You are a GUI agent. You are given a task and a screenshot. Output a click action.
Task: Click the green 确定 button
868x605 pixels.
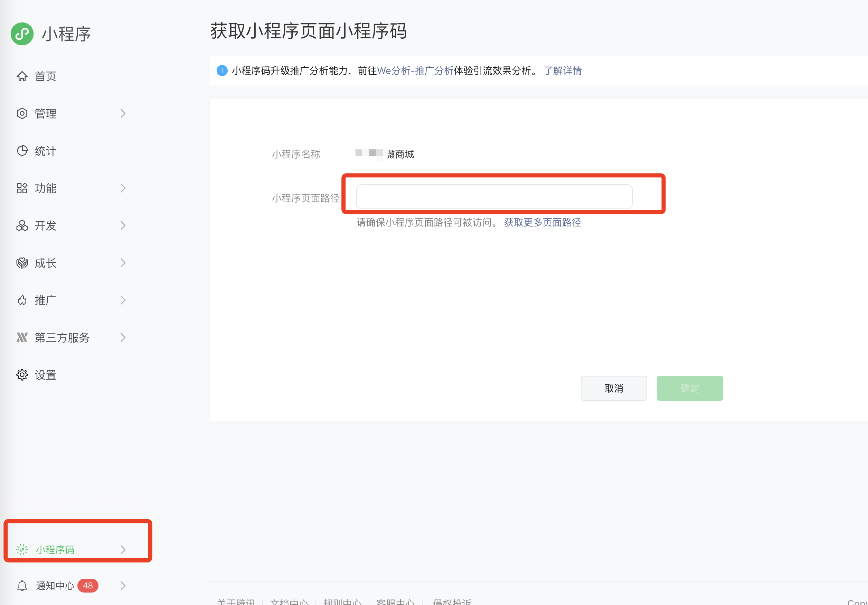[x=689, y=388]
